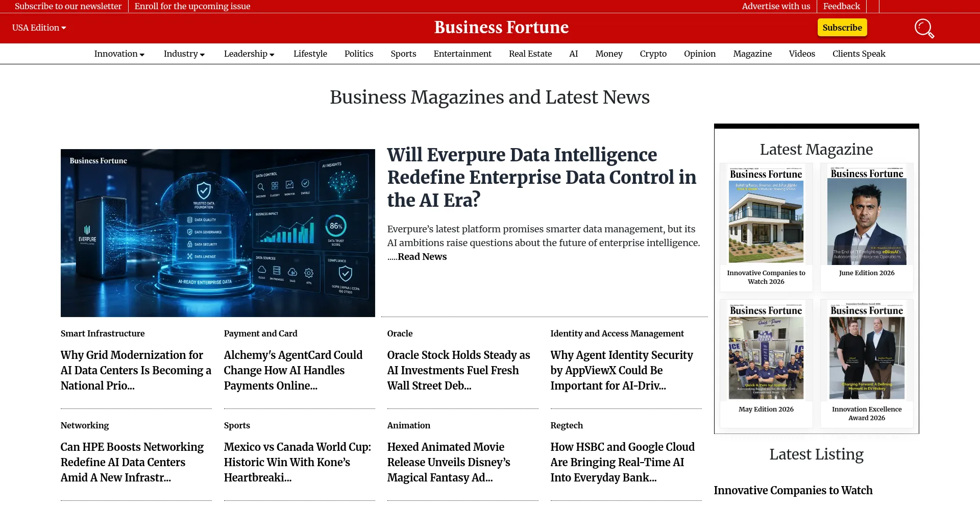The height and width of the screenshot is (507, 980).
Task: Open Alchemy's AgentCard article
Action: (x=293, y=370)
